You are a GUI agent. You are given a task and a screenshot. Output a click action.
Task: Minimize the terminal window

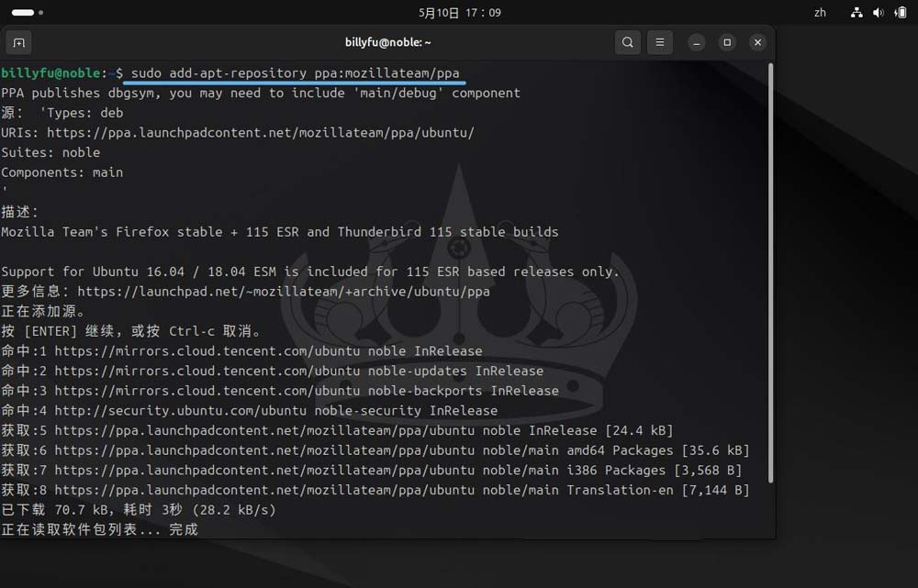pos(697,42)
